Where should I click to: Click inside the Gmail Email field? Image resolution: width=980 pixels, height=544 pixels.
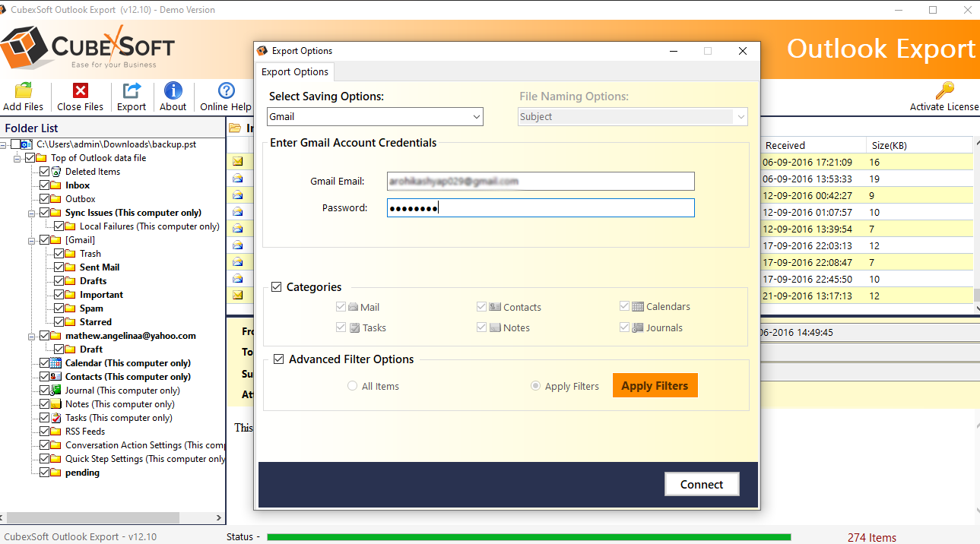click(541, 182)
